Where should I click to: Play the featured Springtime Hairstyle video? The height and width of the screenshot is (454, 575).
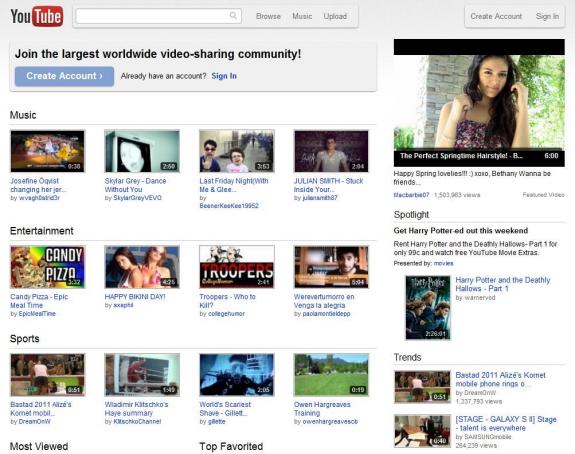pyautogui.click(x=479, y=103)
